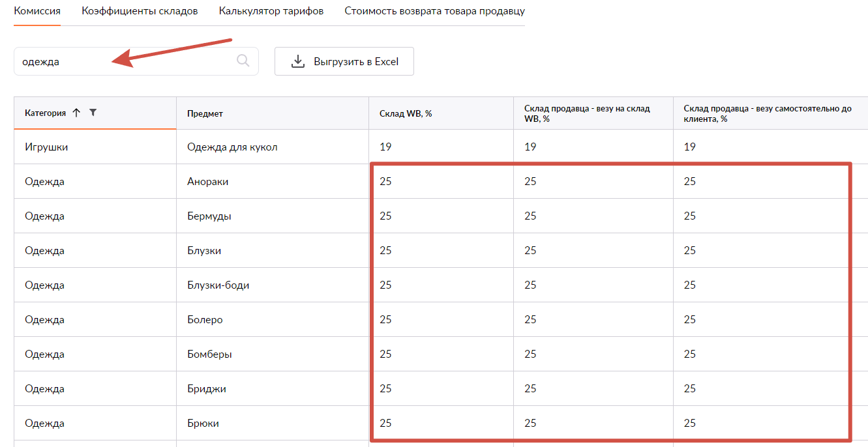
Task: Switch to Коэффициенты складов tab
Action: [x=140, y=11]
